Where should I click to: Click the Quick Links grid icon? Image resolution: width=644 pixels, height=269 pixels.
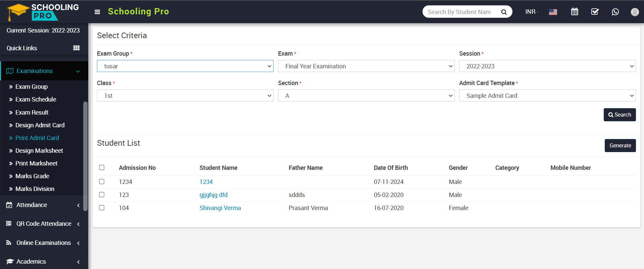[77, 48]
